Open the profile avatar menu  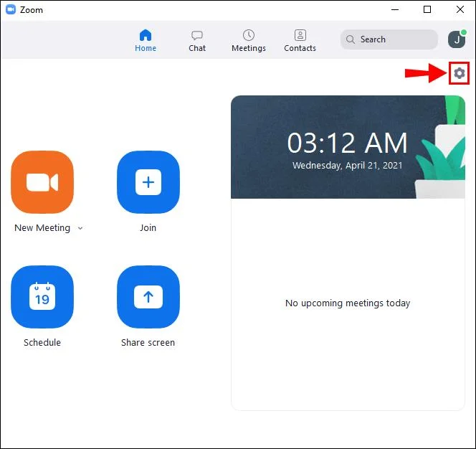(457, 39)
